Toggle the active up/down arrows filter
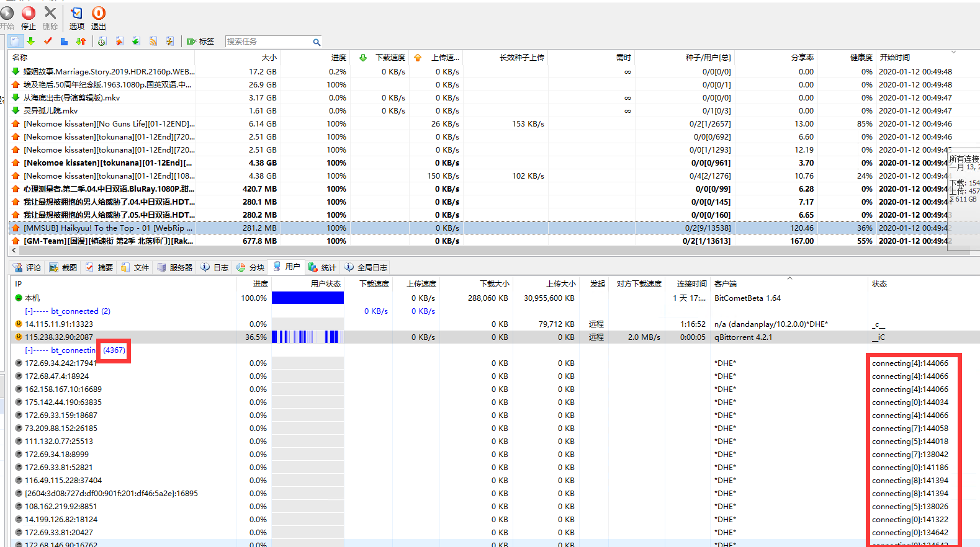980x547 pixels. pyautogui.click(x=81, y=42)
